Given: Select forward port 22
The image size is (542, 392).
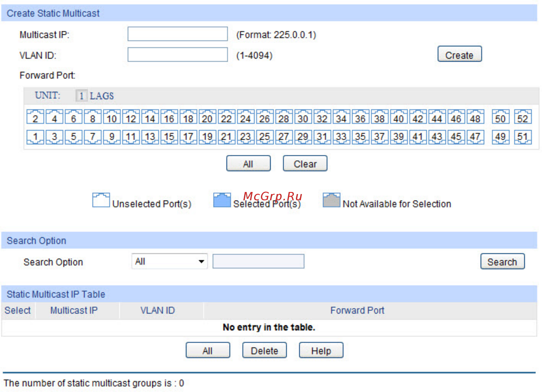Looking at the screenshot, I should coord(226,117).
